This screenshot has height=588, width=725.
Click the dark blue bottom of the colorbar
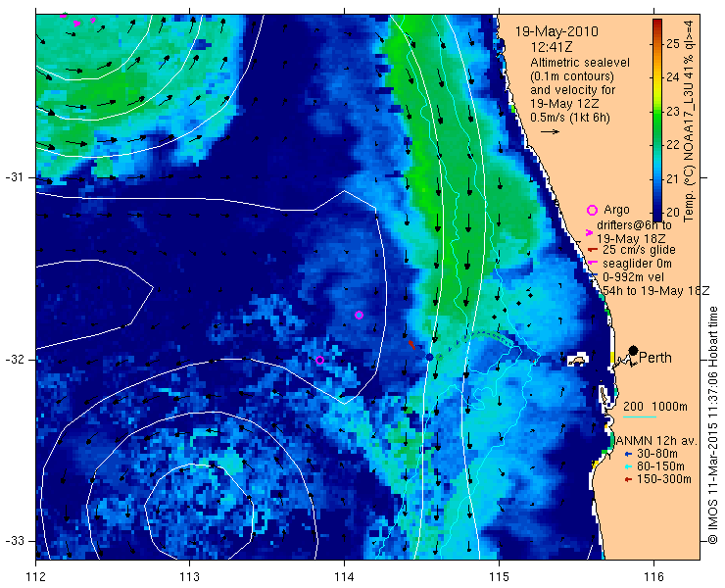657,216
